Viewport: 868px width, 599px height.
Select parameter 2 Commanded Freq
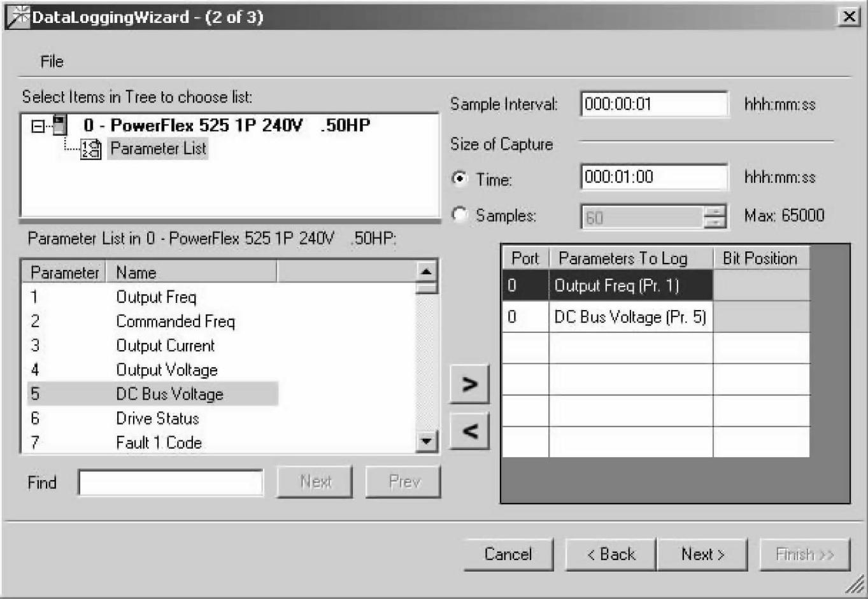tap(153, 321)
